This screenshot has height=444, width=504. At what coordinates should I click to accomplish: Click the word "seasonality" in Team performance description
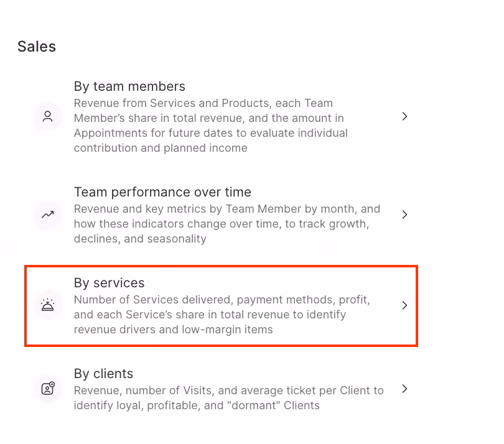pyautogui.click(x=177, y=239)
